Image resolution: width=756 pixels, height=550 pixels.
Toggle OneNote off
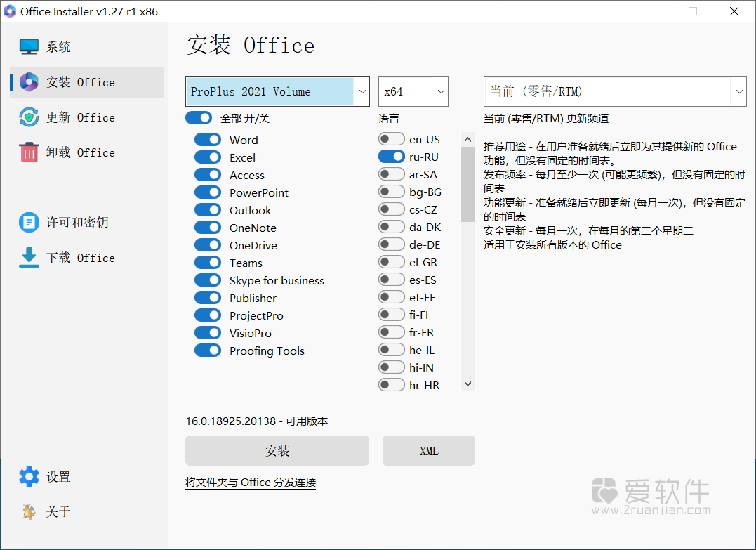pos(208,228)
